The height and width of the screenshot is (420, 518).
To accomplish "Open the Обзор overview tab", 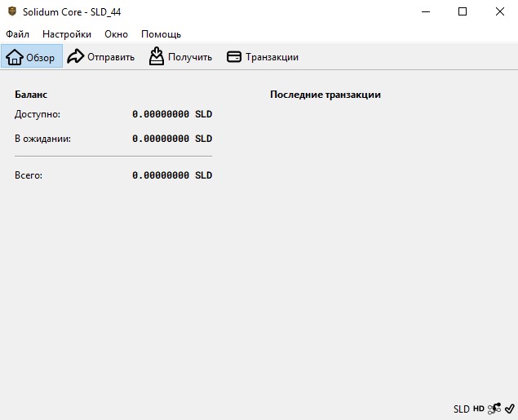I will point(31,56).
